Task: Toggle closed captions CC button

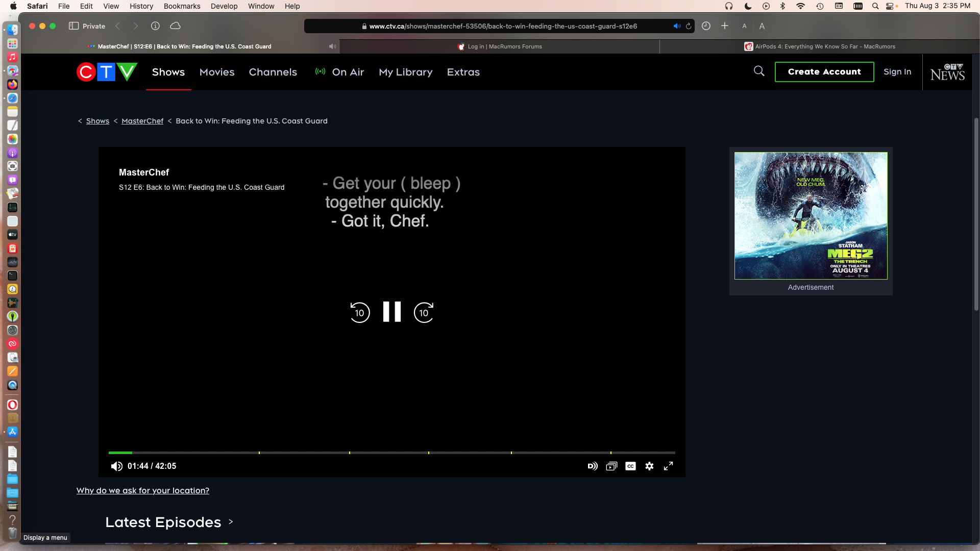Action: [x=630, y=466]
